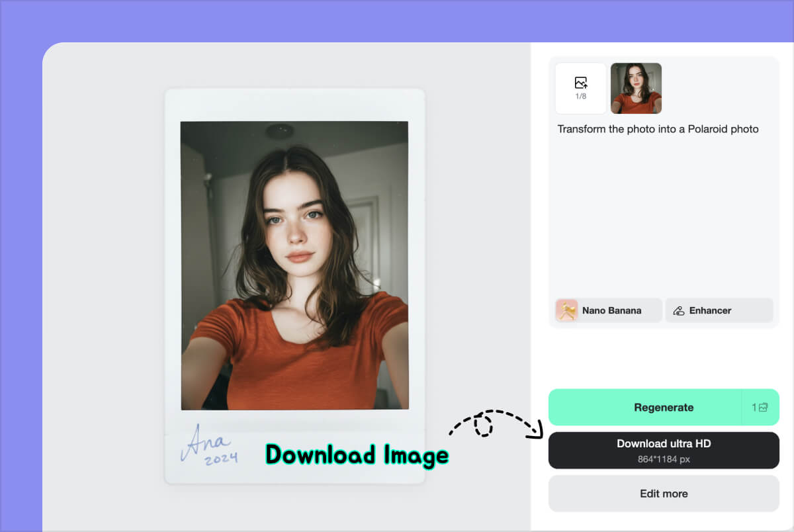Click the Regenerate button
794x532 pixels.
[664, 407]
